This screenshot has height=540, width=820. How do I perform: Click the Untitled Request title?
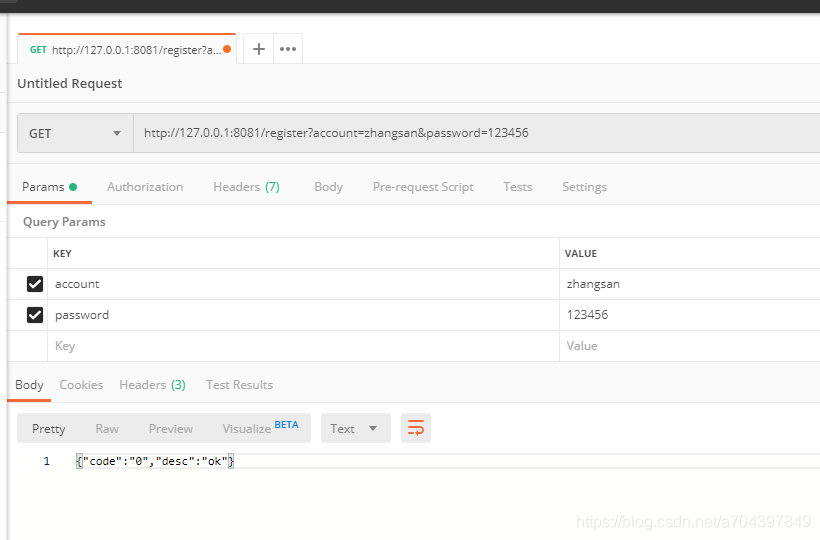point(70,84)
